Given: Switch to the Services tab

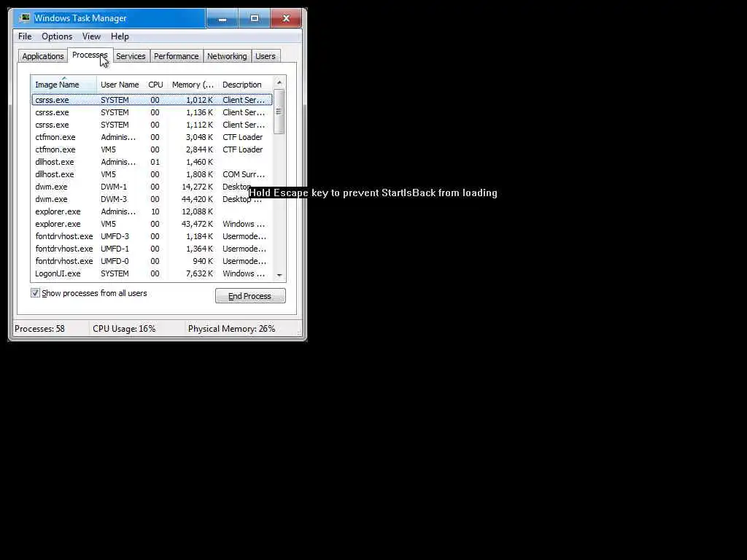Looking at the screenshot, I should click(131, 56).
